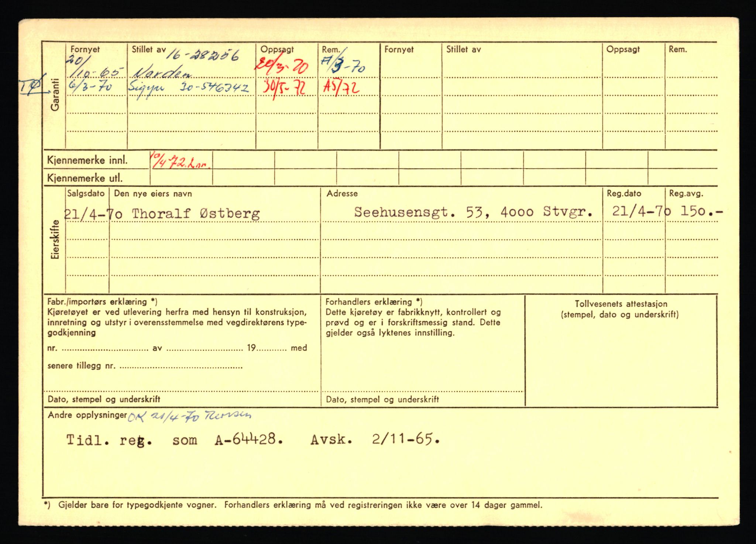Click the 'Forhandlers erklæring' heading
756x544 pixels.
(x=374, y=302)
